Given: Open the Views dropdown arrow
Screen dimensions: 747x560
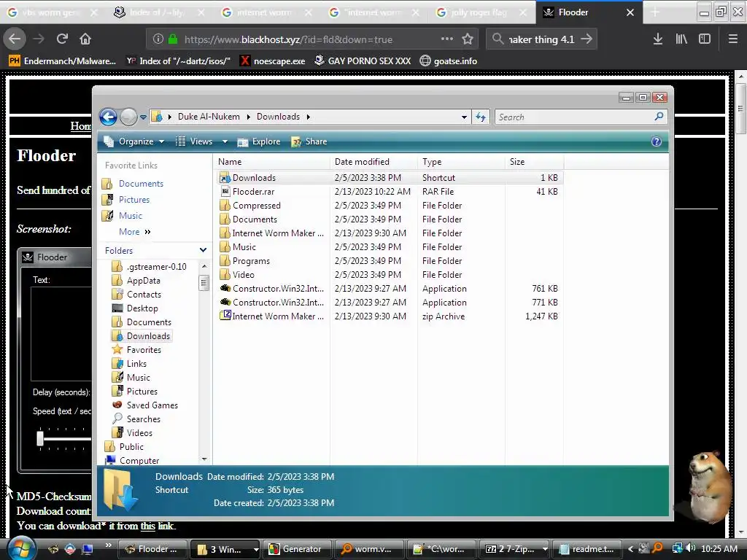Looking at the screenshot, I should coord(225,141).
